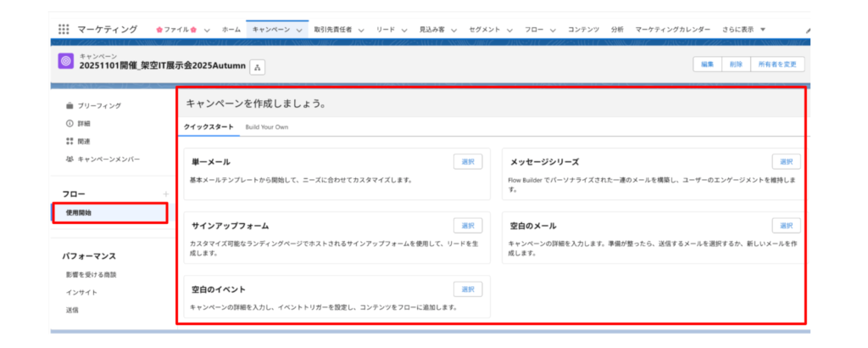
Task: Click the メッセージシリーズ card heading
Action: (x=545, y=162)
